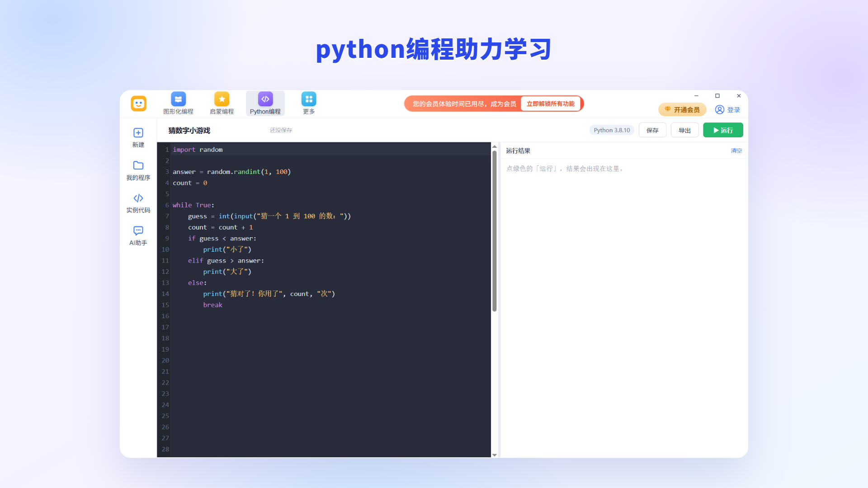
Task: Click the 'while True:' code line
Action: click(193, 205)
